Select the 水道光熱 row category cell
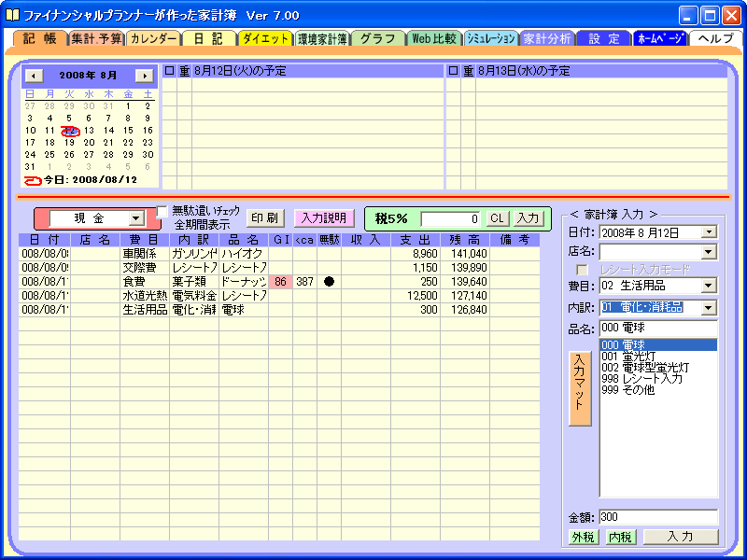The width and height of the screenshot is (747, 560). tap(145, 296)
